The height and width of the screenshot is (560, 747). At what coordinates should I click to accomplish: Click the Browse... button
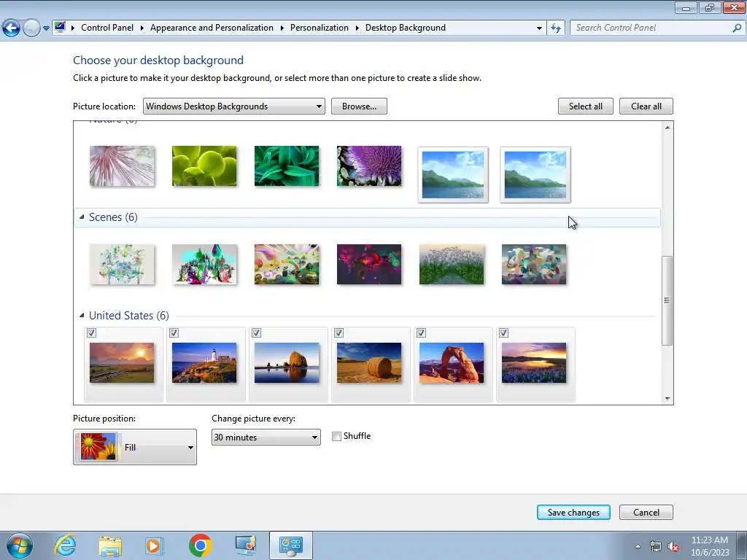[359, 106]
